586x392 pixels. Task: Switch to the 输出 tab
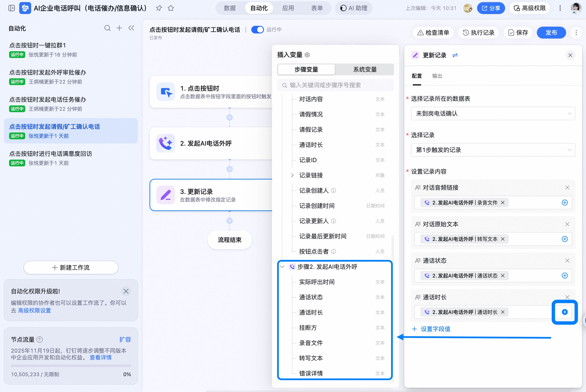(437, 76)
